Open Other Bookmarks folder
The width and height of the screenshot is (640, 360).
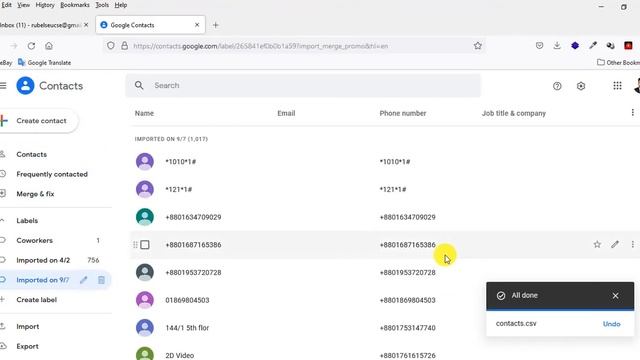[618, 62]
